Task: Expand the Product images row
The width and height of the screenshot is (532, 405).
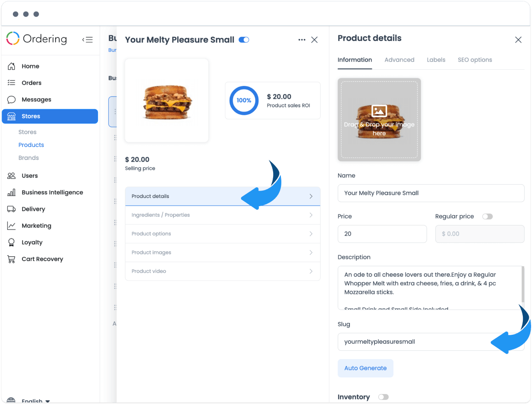Action: (x=223, y=252)
